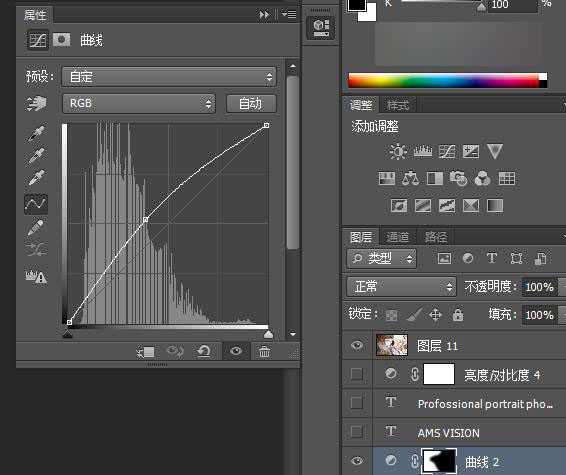Add a Channel Mixer adjustment
Image resolution: width=566 pixels, height=475 pixels.
tap(482, 178)
